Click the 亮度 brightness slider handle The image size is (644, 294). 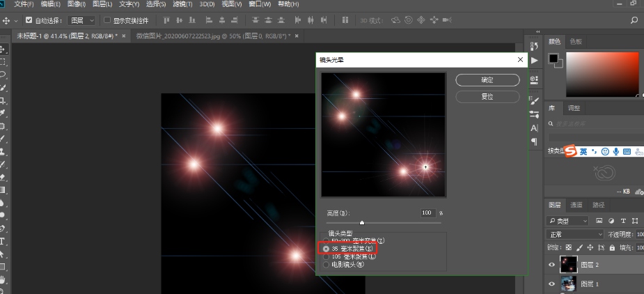pos(362,223)
